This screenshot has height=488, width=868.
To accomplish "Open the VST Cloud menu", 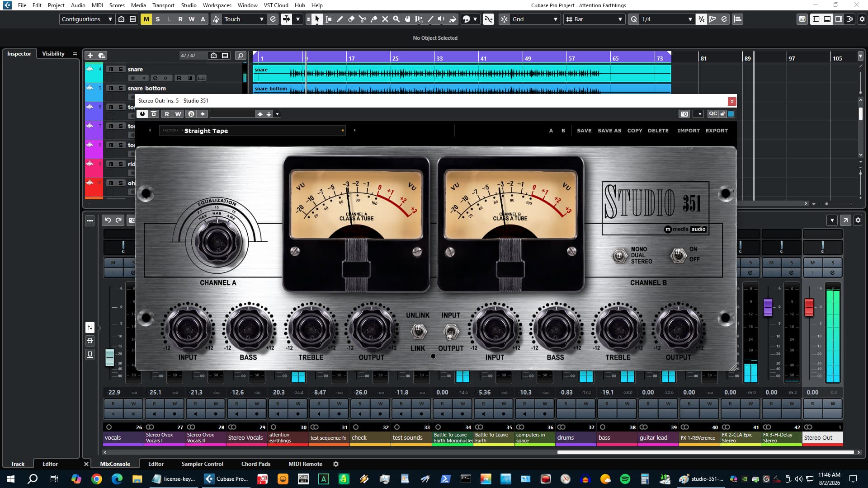I will (276, 5).
